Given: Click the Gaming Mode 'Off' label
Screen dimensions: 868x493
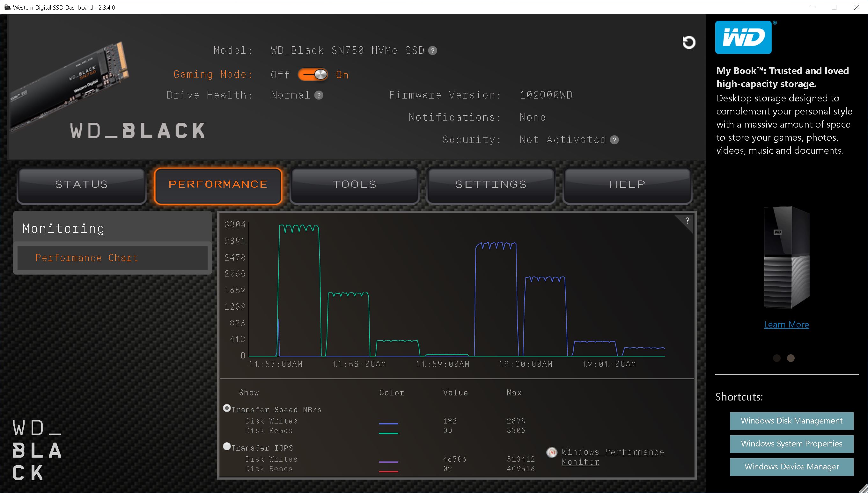Looking at the screenshot, I should click(x=280, y=75).
